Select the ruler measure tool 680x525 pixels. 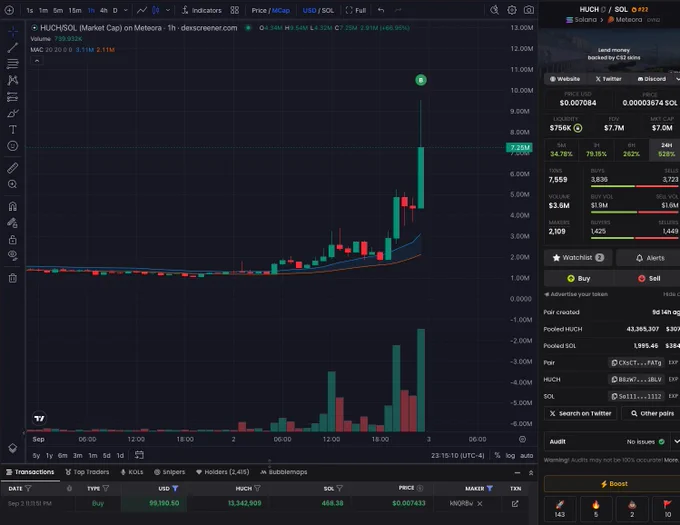(x=13, y=168)
